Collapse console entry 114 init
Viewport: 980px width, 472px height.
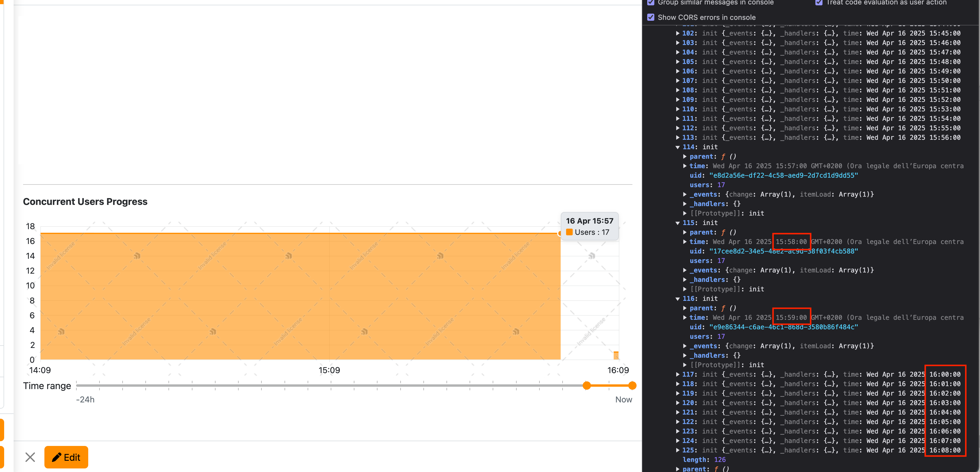(x=677, y=147)
